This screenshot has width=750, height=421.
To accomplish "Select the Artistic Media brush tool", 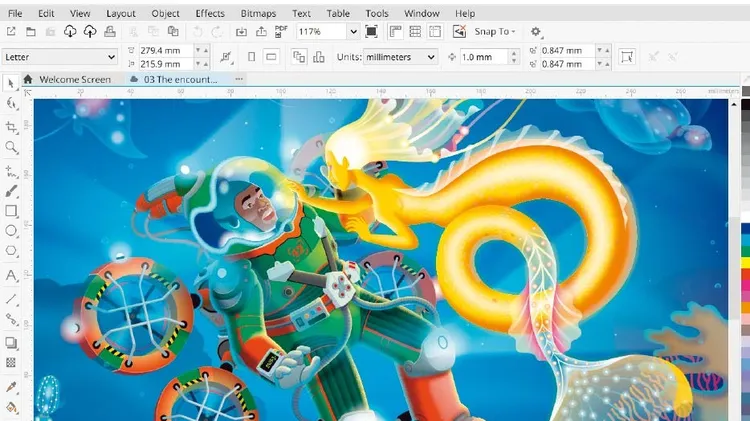I will [x=11, y=191].
